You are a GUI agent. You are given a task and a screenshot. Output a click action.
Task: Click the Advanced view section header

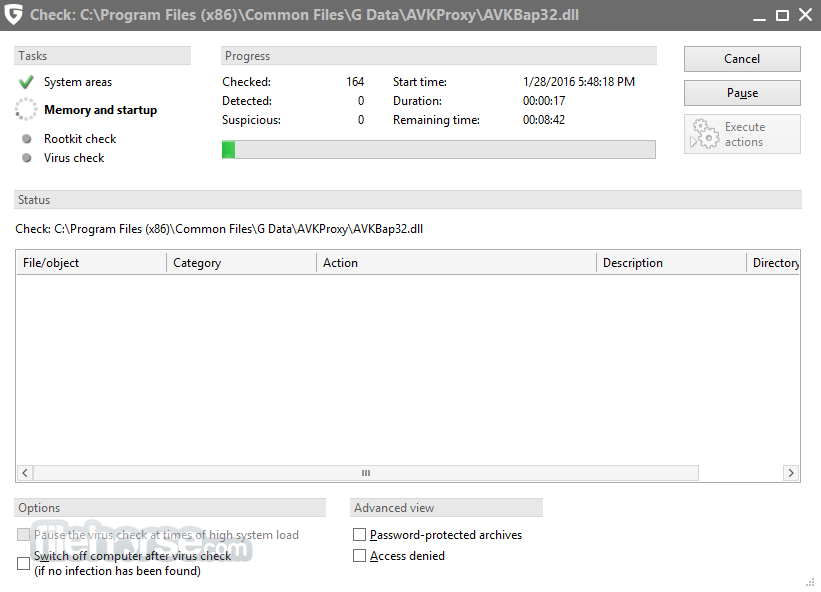[x=446, y=508]
